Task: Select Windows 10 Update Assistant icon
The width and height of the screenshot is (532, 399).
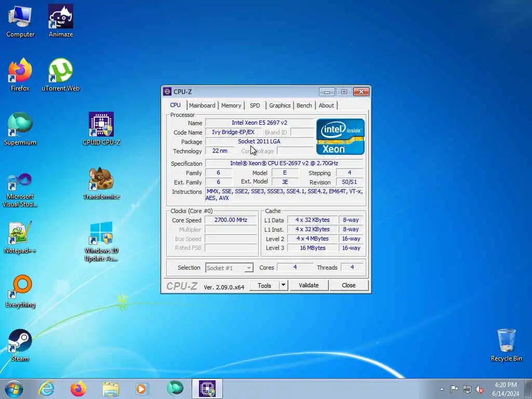Action: point(101,241)
